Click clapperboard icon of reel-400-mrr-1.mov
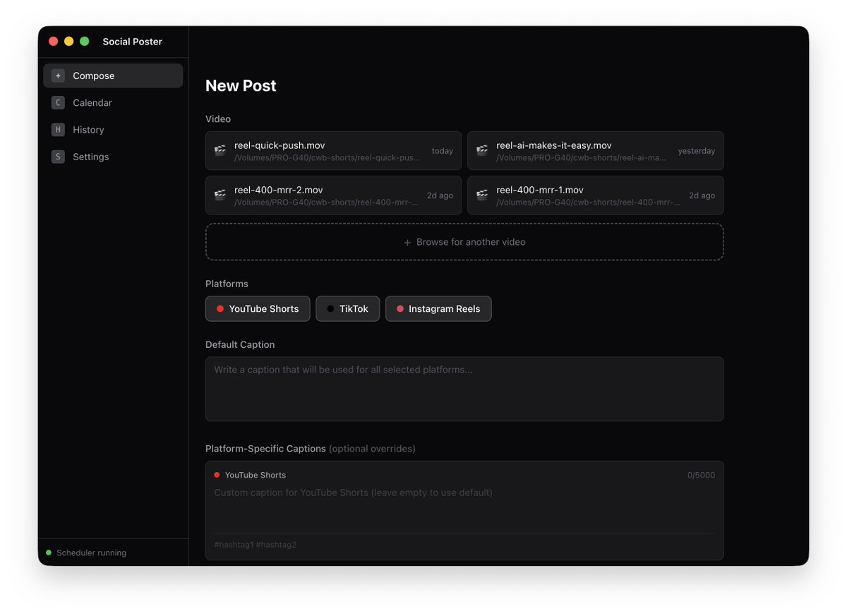Screen dimensions: 847x616 click(482, 195)
